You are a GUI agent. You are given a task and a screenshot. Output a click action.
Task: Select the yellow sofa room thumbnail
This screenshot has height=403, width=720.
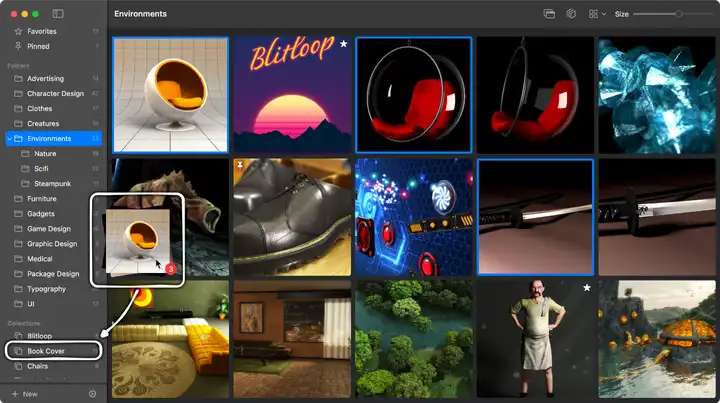pyautogui.click(x=170, y=339)
